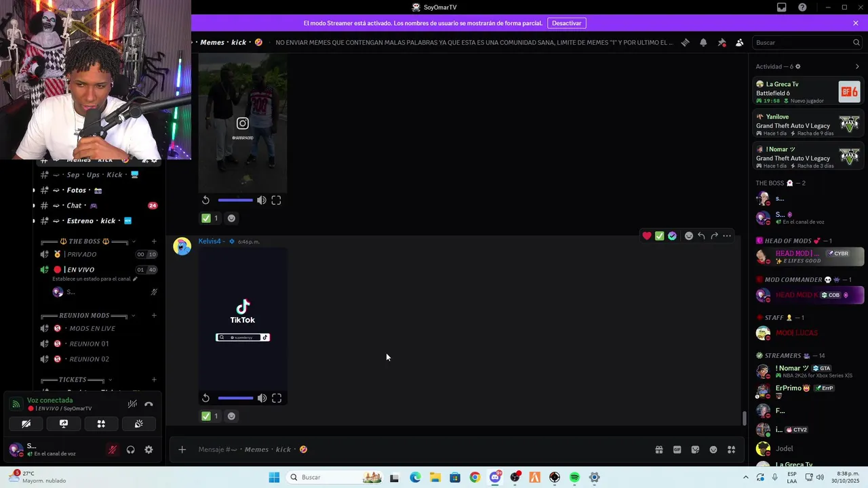
Task: Forward the Kelvis4 message
Action: tap(714, 236)
